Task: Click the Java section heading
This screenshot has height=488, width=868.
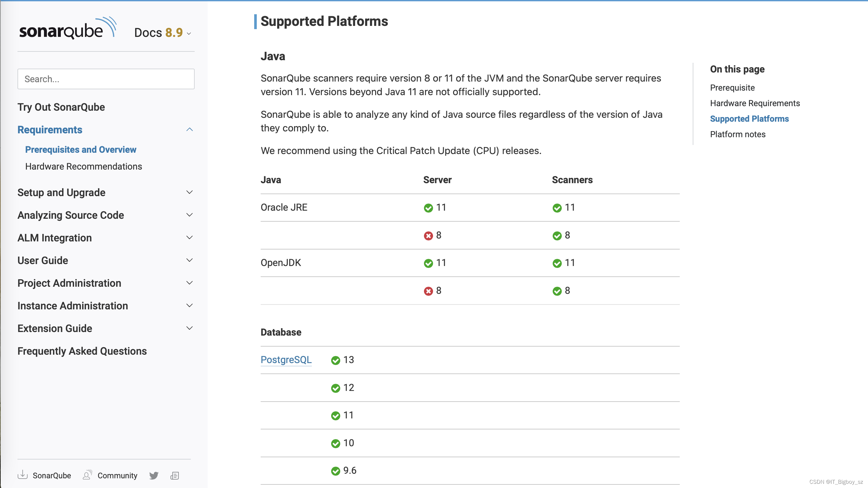Action: click(x=273, y=56)
